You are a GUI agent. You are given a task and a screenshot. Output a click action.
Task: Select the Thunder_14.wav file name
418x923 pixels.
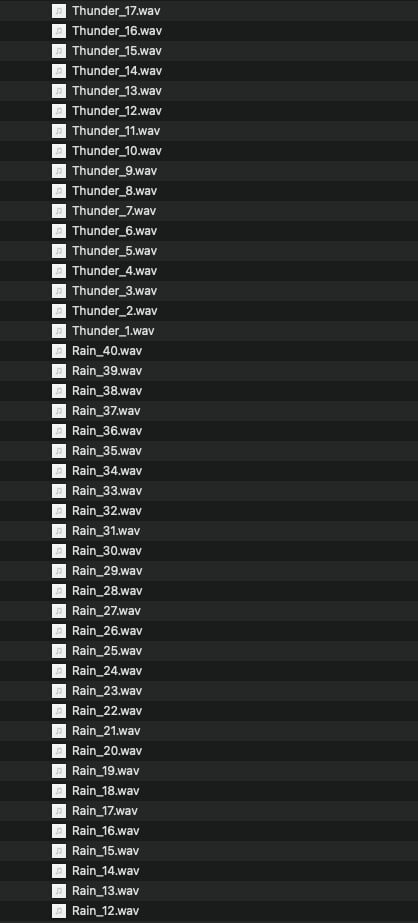(117, 71)
